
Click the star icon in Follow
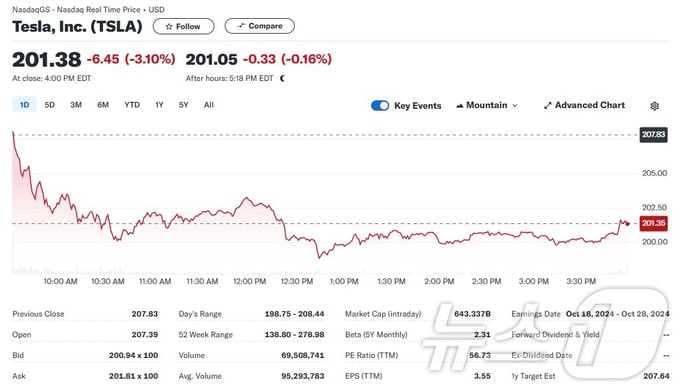coord(169,26)
